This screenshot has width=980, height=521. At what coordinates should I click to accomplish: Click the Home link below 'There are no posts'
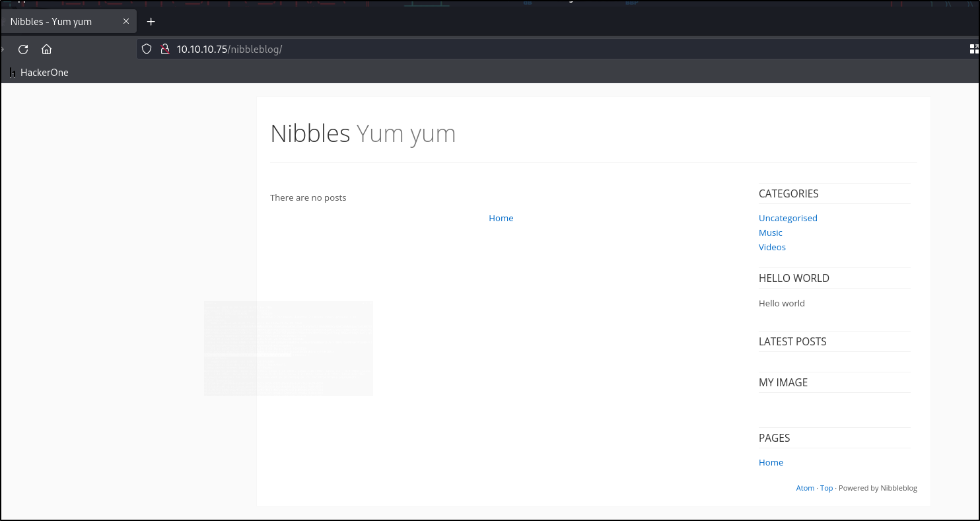coord(501,218)
